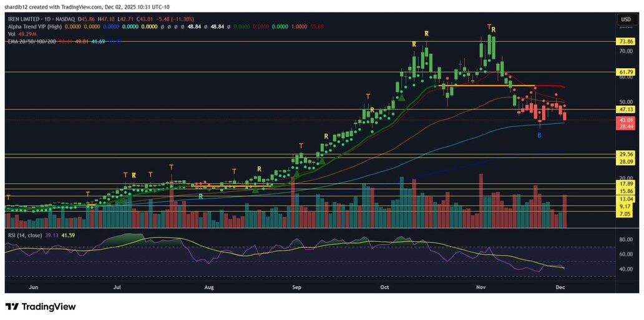The width and height of the screenshot is (644, 320).
Task: Click the TradingView logo at bottom left
Action: tap(41, 307)
